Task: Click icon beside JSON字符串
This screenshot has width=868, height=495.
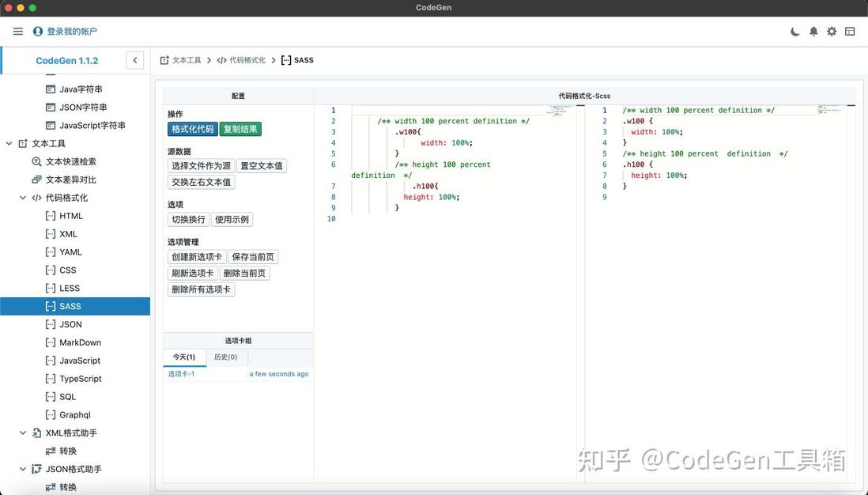Action: [51, 108]
